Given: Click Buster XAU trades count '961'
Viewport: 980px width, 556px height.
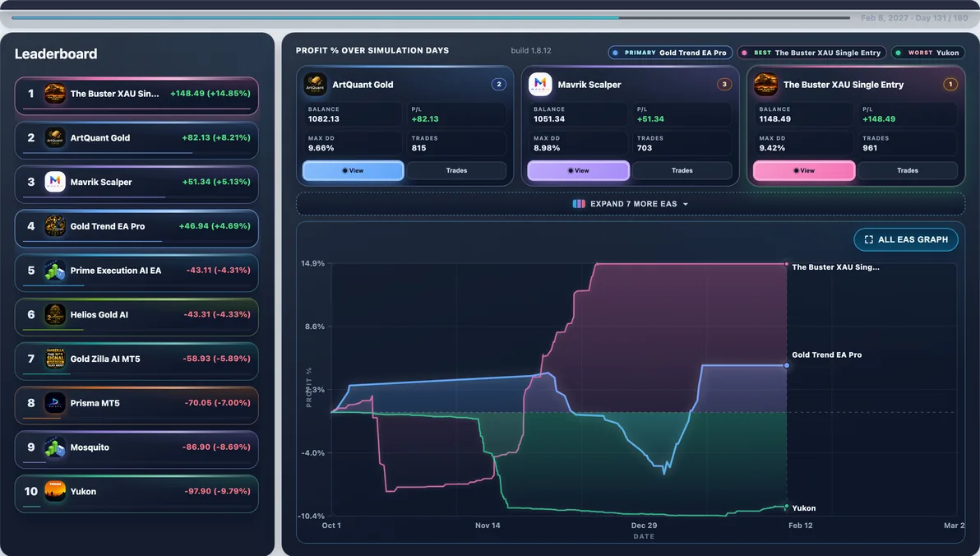Looking at the screenshot, I should 870,148.
